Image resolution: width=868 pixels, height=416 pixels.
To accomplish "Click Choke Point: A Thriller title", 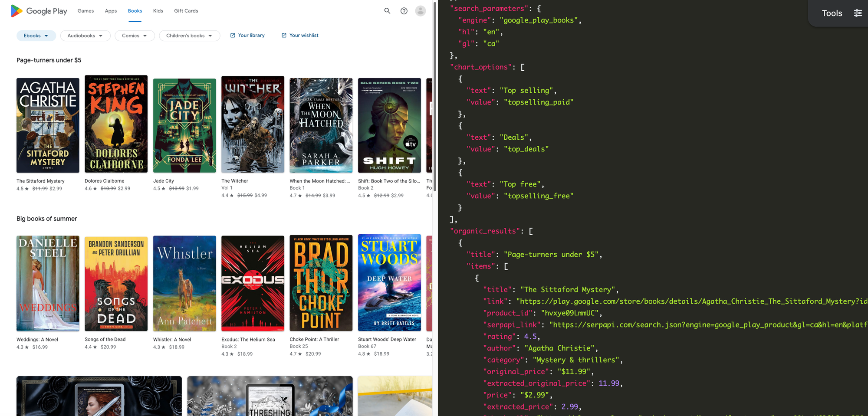I will tap(315, 339).
